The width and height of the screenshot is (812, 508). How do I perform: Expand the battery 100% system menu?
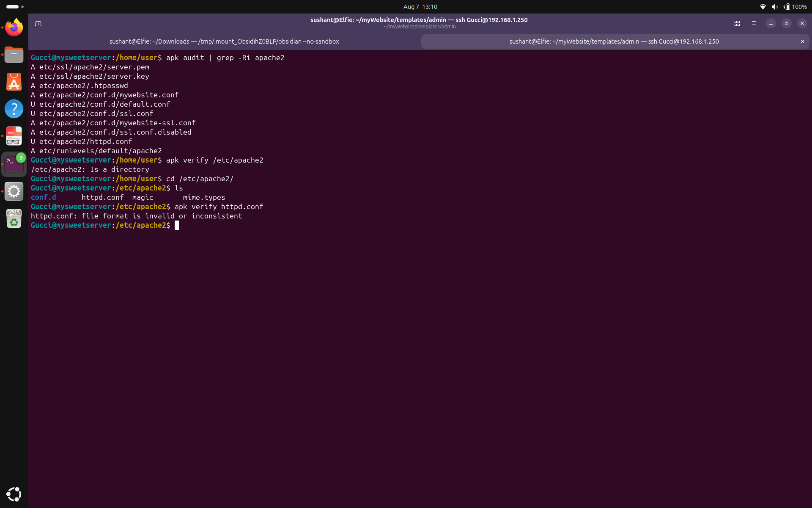[x=795, y=7]
